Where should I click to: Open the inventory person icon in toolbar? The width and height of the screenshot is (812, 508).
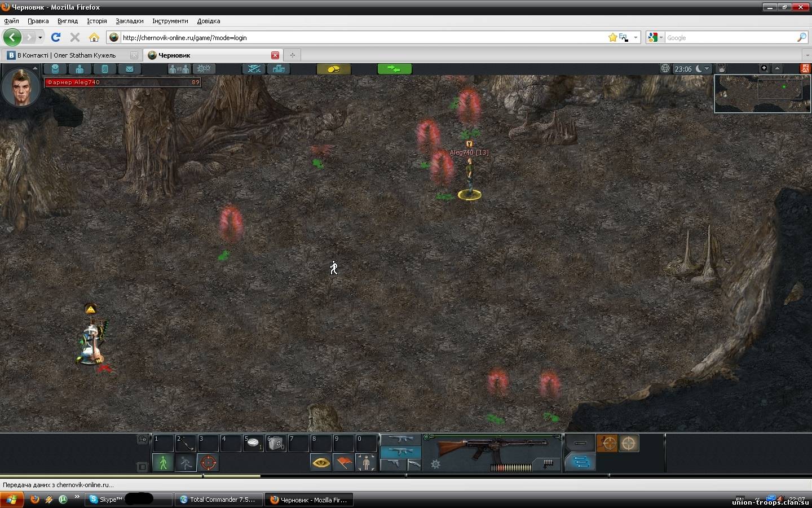click(80, 69)
